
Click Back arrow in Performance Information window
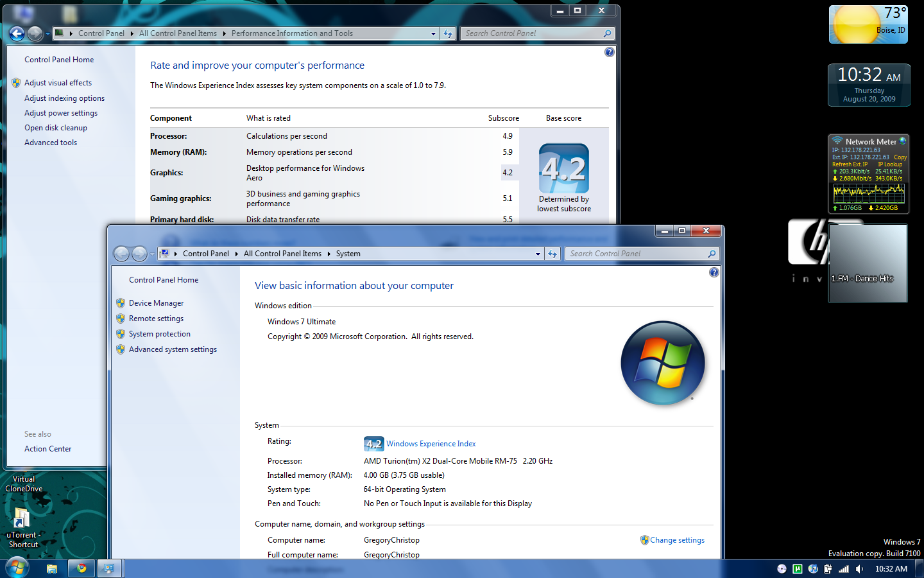[17, 33]
